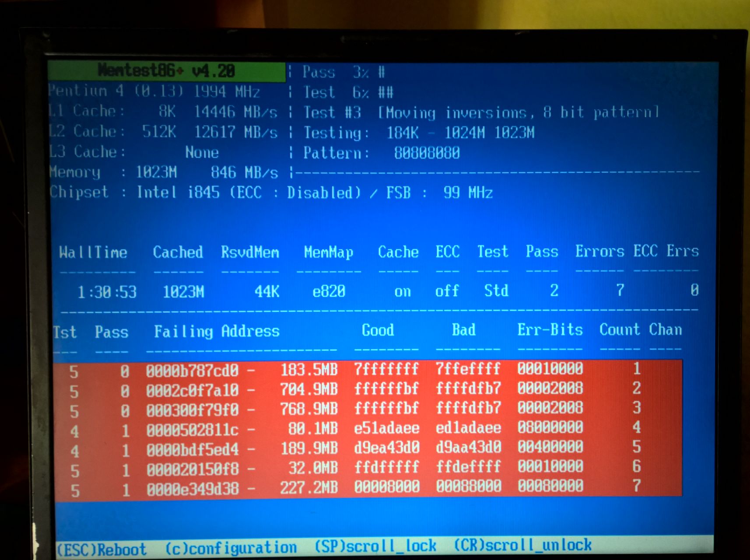Click the err-bits value 00080000
Image resolution: width=750 pixels, height=560 pixels.
(x=550, y=486)
